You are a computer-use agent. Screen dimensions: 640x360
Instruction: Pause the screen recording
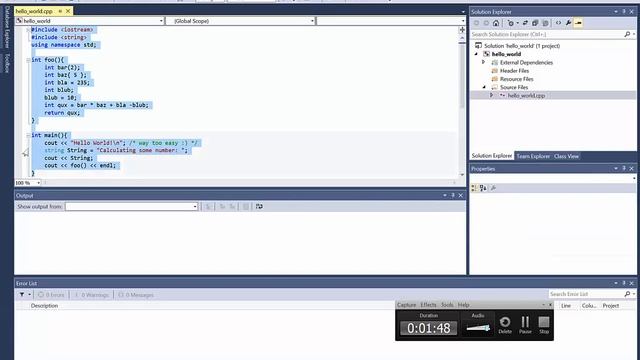click(525, 325)
